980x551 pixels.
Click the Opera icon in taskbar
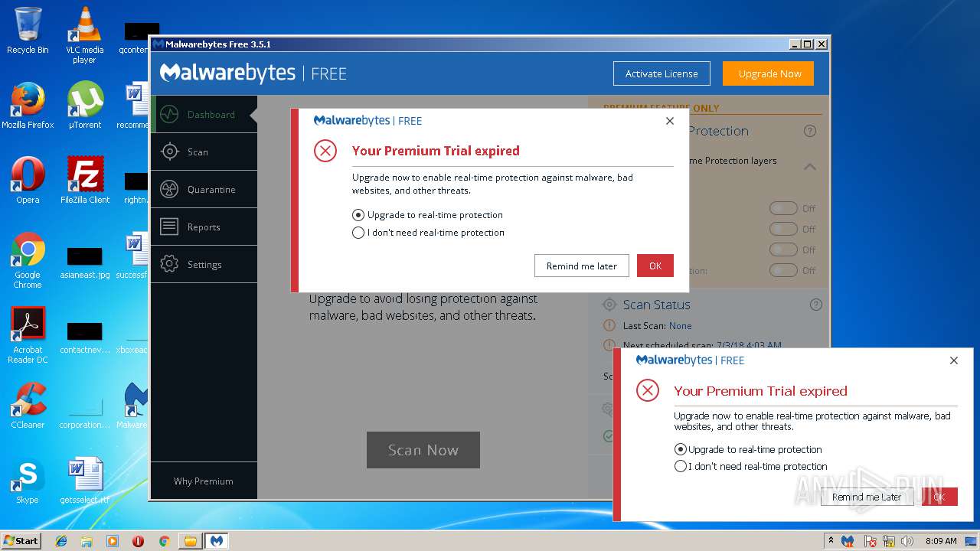(x=138, y=541)
